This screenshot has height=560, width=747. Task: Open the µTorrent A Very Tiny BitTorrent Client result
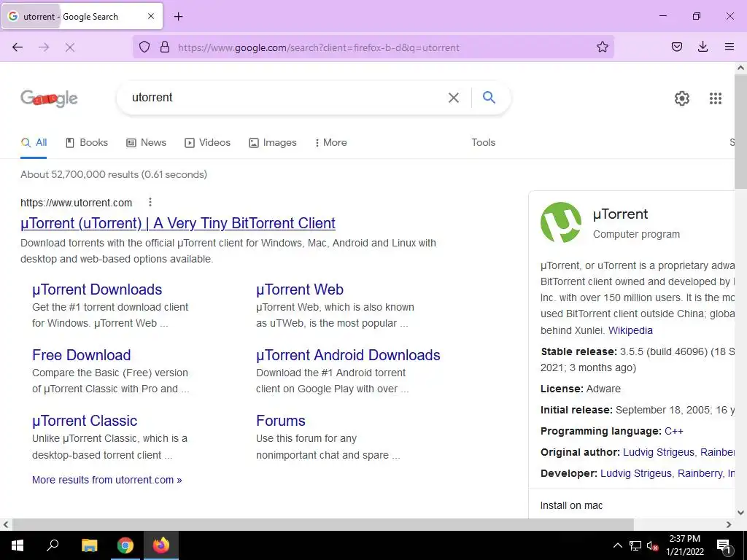(178, 223)
